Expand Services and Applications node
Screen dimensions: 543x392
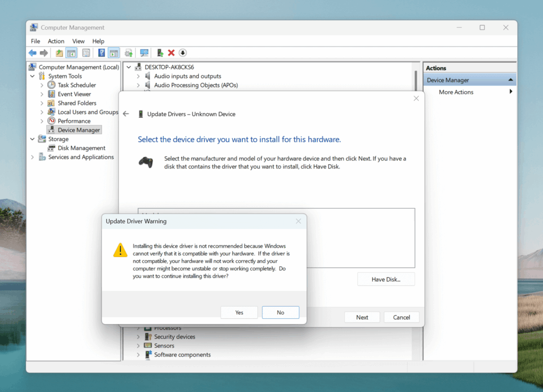click(32, 157)
